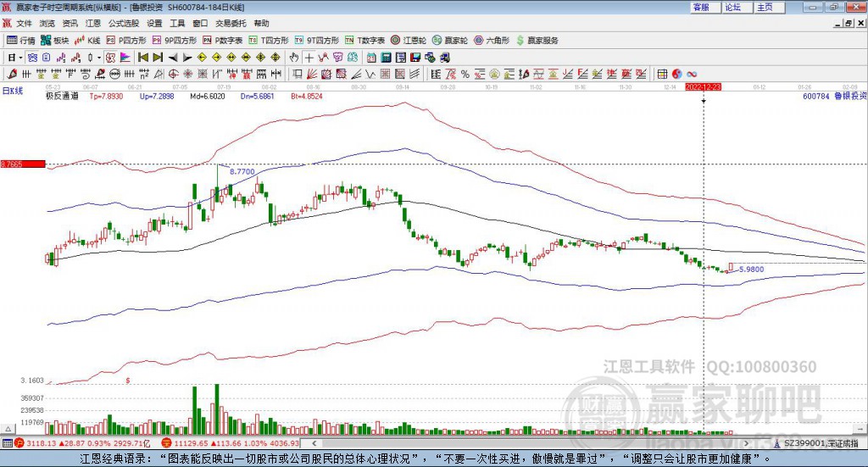Click the 8.7665 red price label

[23, 164]
